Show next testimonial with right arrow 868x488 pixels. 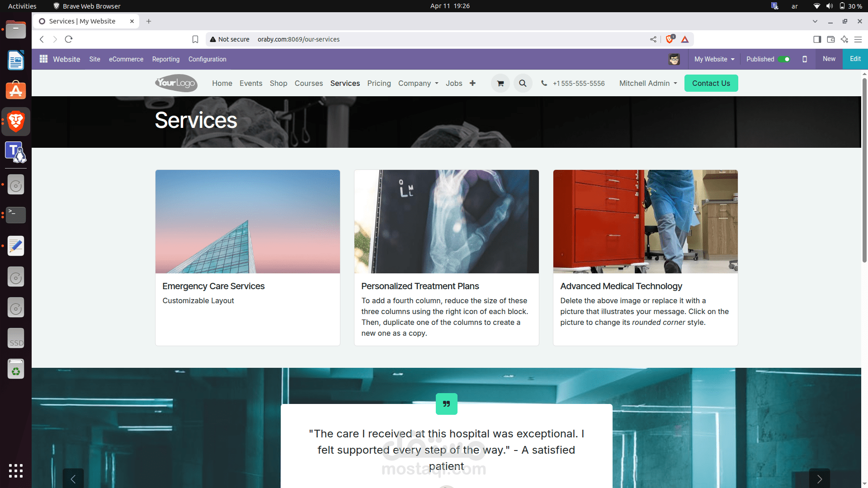pyautogui.click(x=819, y=479)
